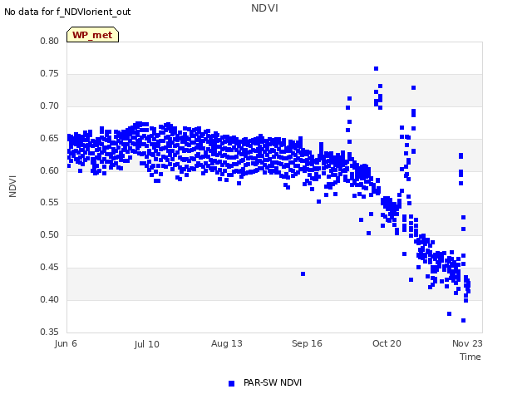
Task: Click the 0.50 y-axis tick label
Action: pyautogui.click(x=50, y=234)
